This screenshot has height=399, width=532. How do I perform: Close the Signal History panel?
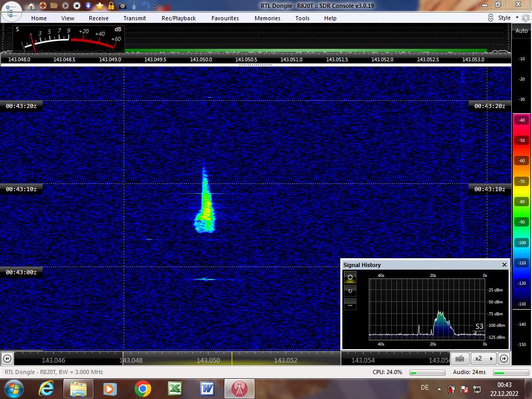pos(504,264)
